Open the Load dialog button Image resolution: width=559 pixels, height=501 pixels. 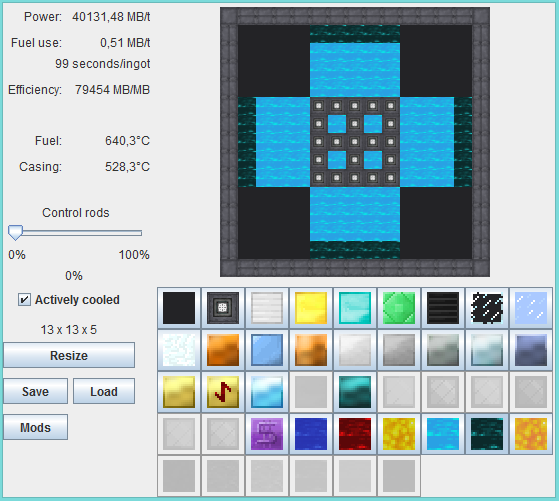[104, 391]
